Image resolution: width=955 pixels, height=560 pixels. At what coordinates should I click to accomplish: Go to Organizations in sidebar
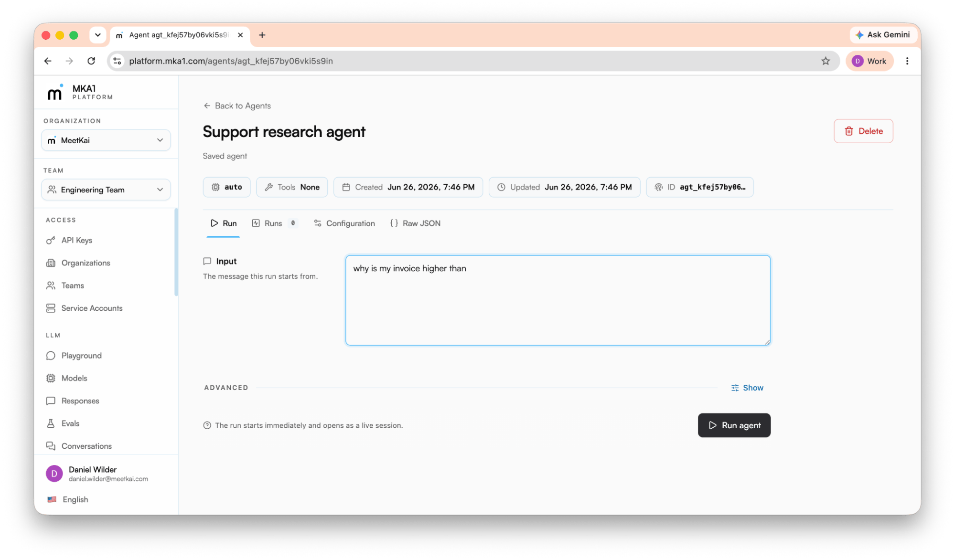(x=86, y=263)
